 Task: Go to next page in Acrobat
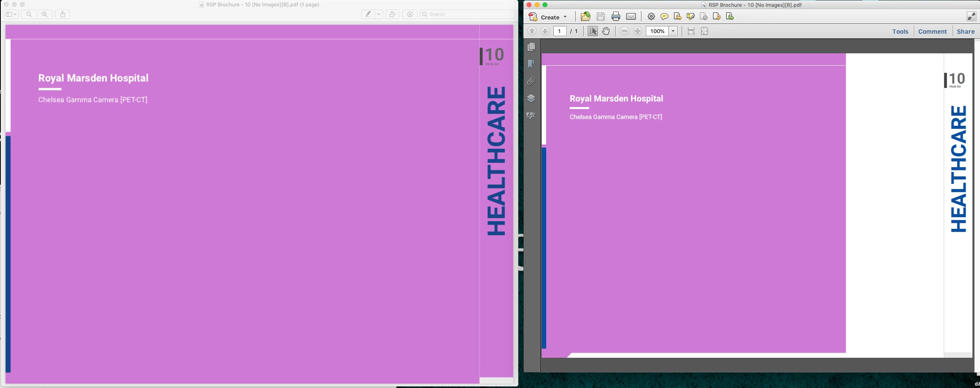point(545,31)
